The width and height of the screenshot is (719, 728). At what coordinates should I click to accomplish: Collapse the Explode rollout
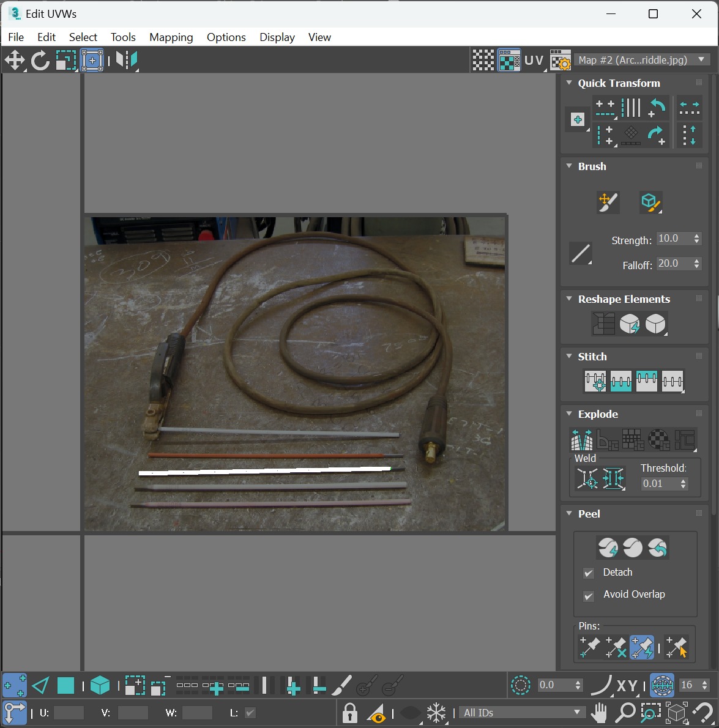pyautogui.click(x=569, y=414)
